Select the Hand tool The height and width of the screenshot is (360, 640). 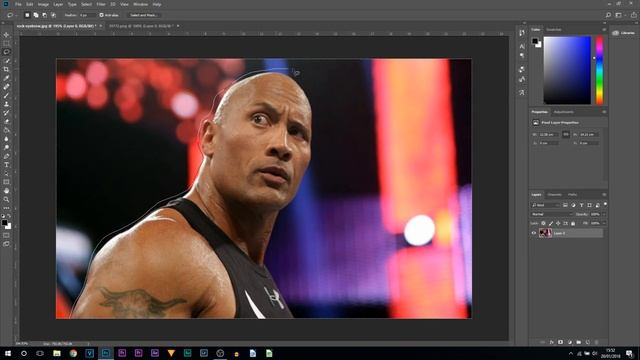pos(6,191)
